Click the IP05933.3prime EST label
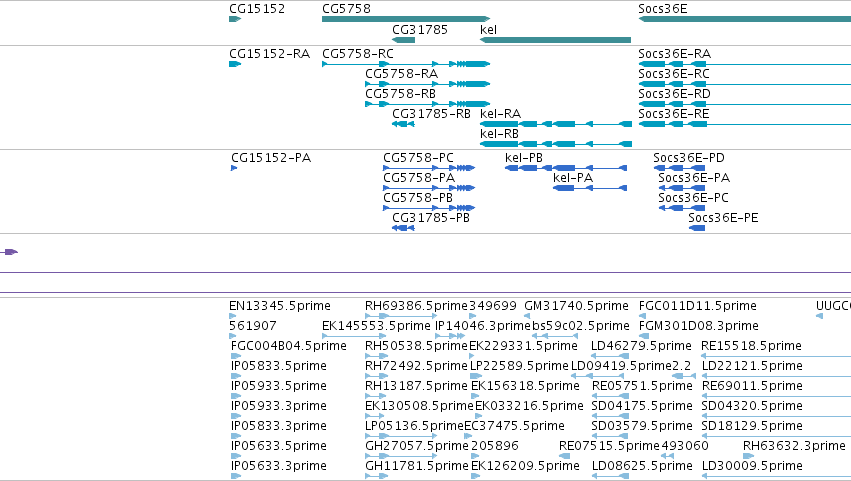Viewport: 851px width, 481px height. pos(279,407)
